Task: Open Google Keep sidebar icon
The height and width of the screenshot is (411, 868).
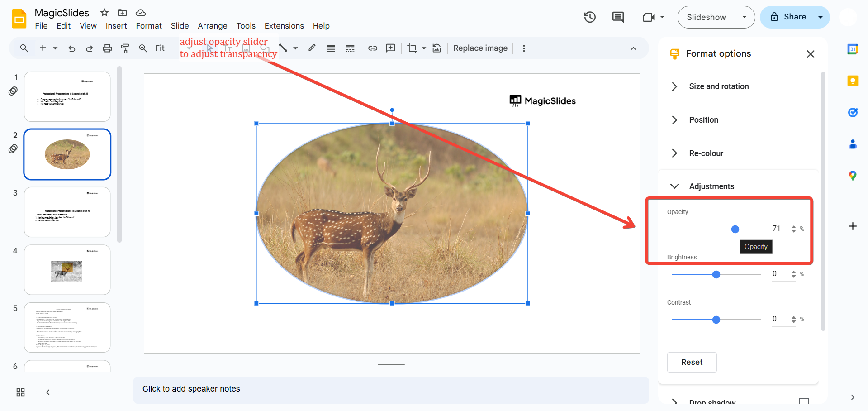Action: point(853,81)
